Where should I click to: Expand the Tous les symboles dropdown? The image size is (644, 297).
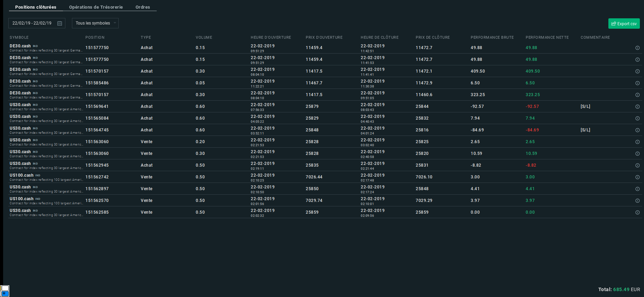click(95, 23)
